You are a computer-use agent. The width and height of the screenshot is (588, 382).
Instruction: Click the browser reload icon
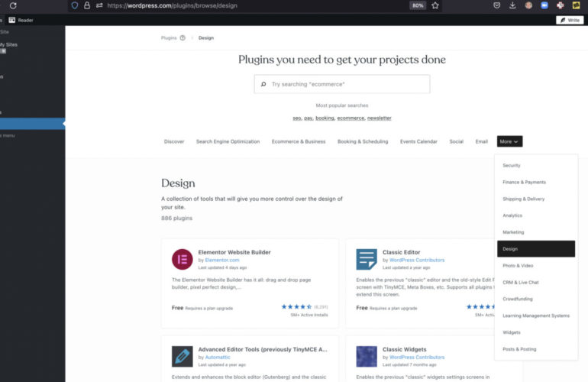click(13, 5)
